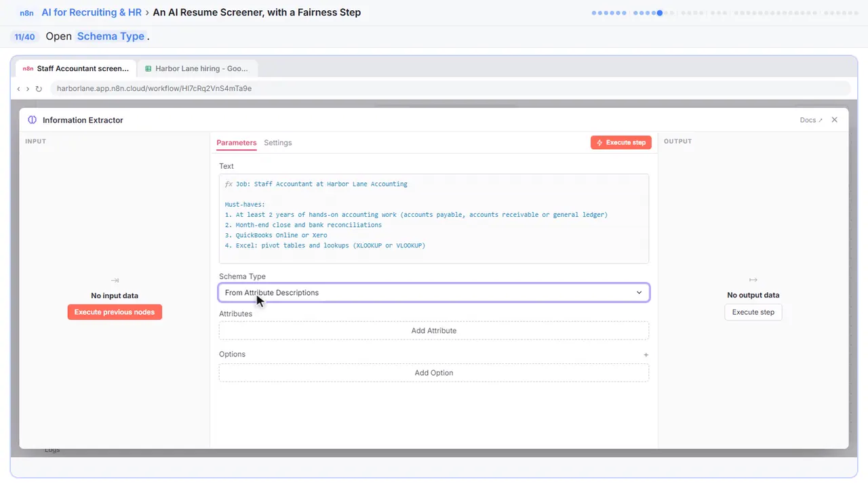Open the Docs link
This screenshot has height=488, width=868.
(x=811, y=120)
